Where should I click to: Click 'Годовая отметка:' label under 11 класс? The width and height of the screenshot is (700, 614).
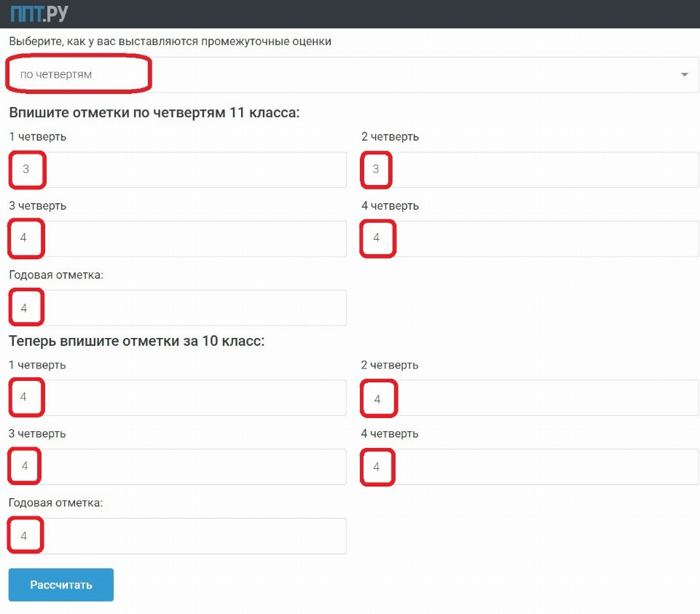(56, 275)
